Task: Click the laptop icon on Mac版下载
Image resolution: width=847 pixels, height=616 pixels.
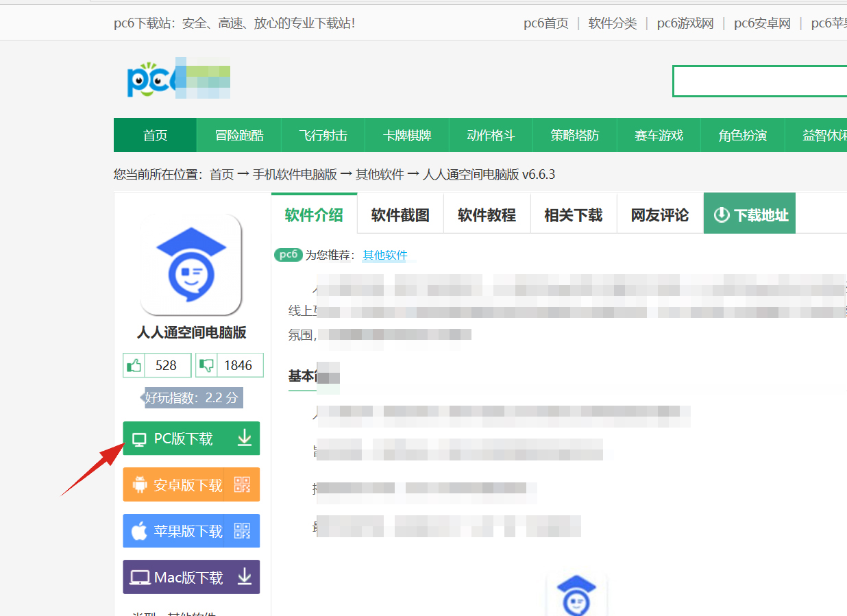Action: 140,578
